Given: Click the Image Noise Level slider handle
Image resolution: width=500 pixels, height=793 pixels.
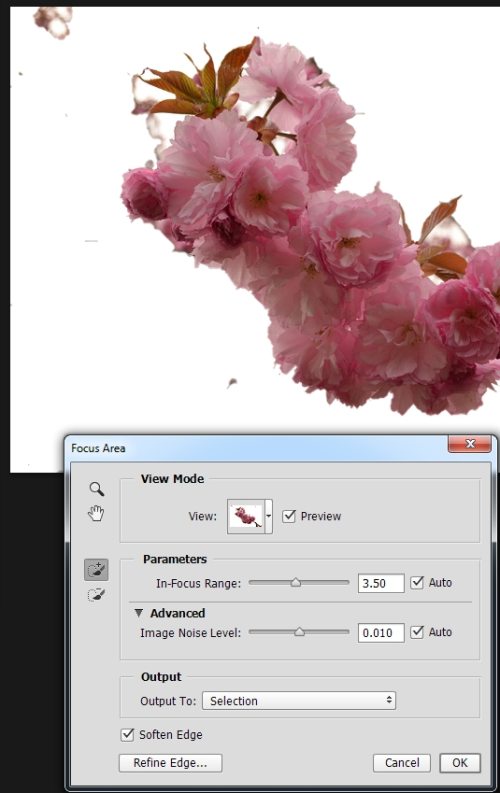Looking at the screenshot, I should tap(299, 632).
